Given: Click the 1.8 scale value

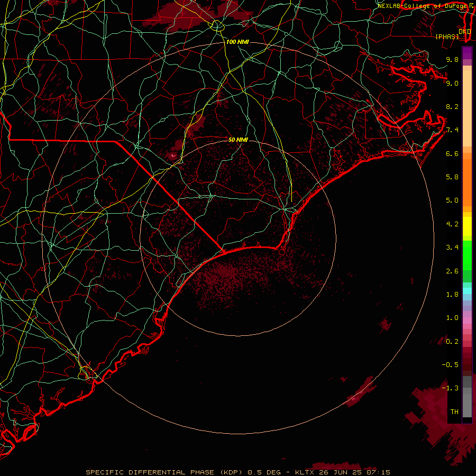Looking at the screenshot, I should pyautogui.click(x=452, y=295).
